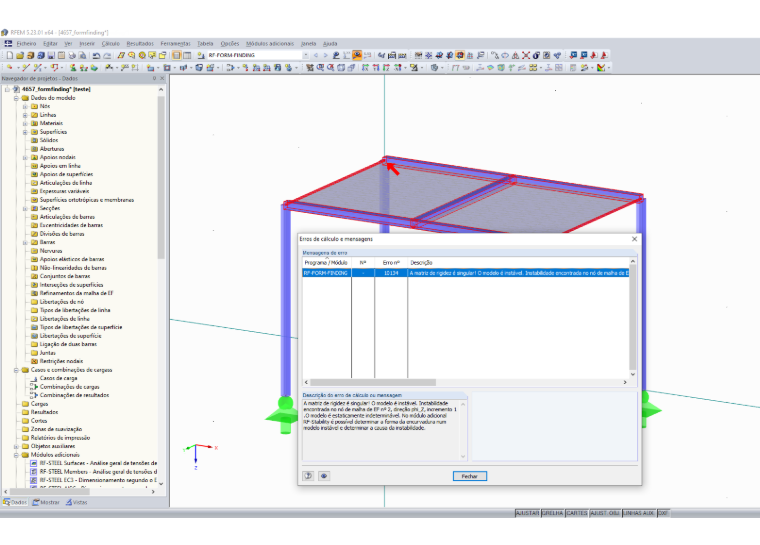Toggle the highlighted navigator panel toolbar button
The image size is (760, 545).
coord(176,55)
